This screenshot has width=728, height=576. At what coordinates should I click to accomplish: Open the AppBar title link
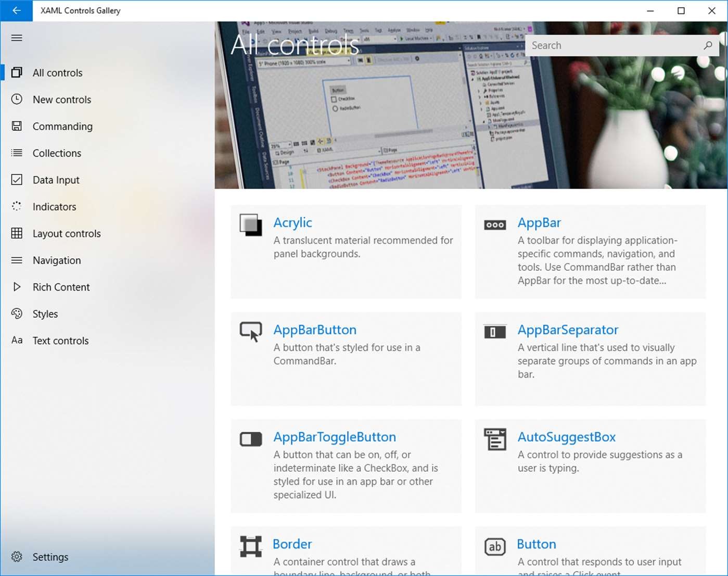(539, 222)
